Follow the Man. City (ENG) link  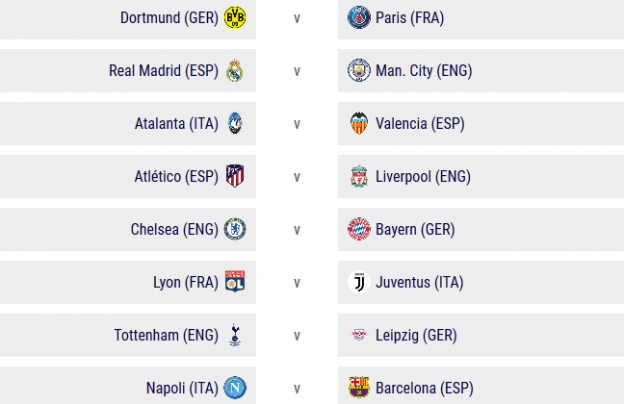point(424,71)
